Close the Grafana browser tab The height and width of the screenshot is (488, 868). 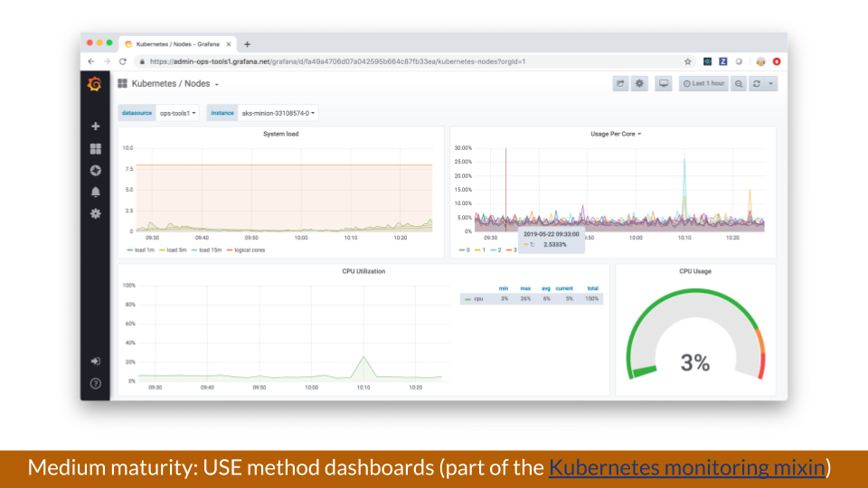click(229, 44)
